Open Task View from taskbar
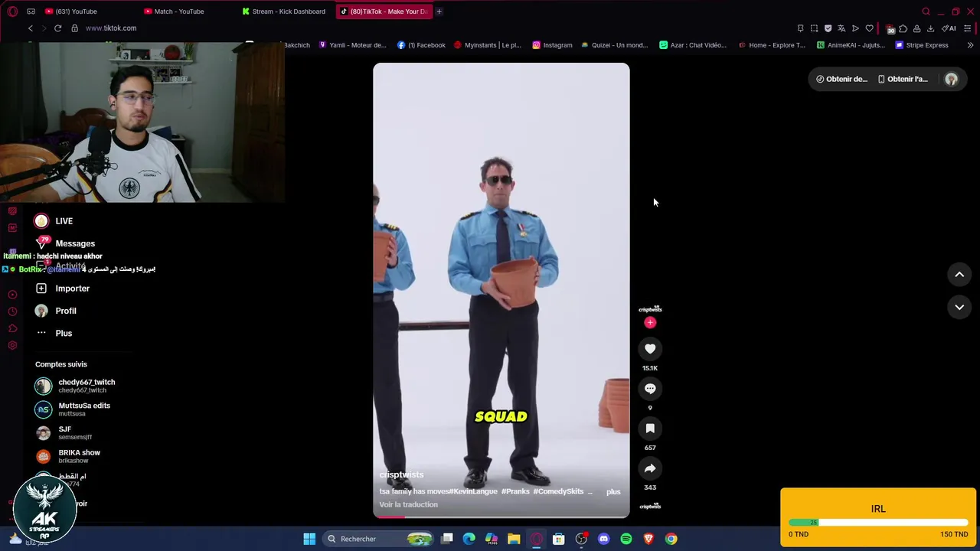Screen dimensions: 980x551 (x=447, y=539)
